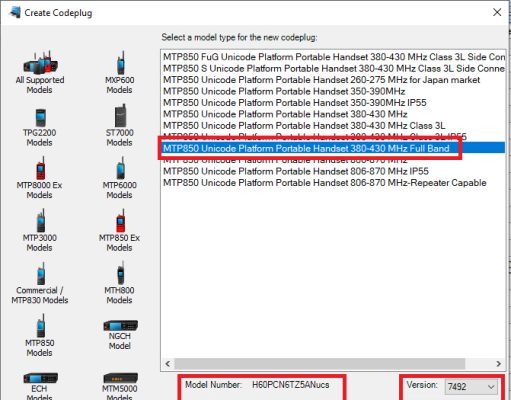Viewport: 511px width, 400px height.
Task: Click the Model Number value H60PCN6TZ5ANucs
Action: [290, 385]
